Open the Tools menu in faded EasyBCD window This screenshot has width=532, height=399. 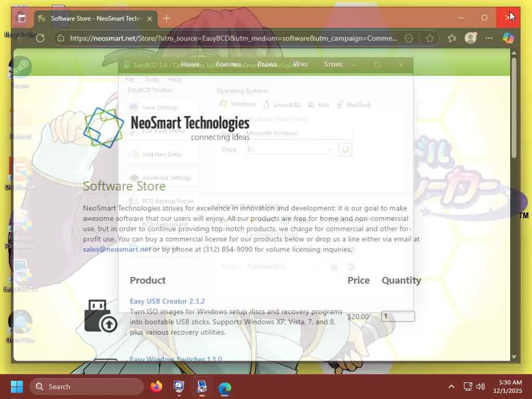tap(152, 79)
